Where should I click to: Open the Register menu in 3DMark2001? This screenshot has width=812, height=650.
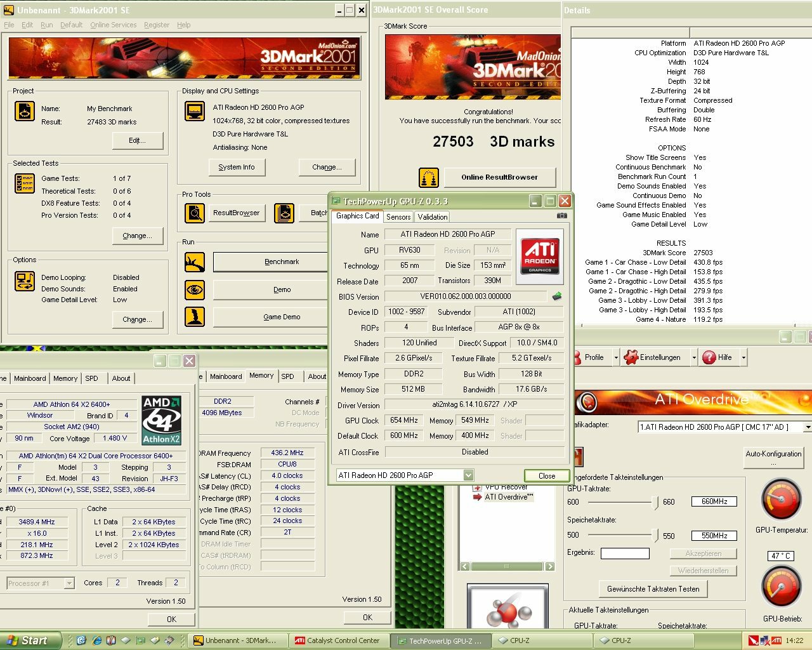(x=157, y=25)
